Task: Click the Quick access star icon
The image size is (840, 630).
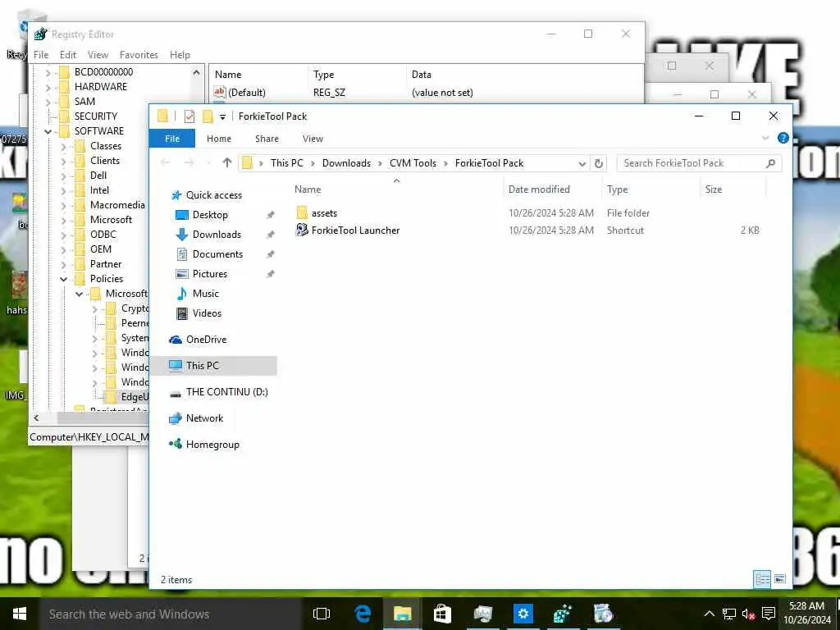Action: pyautogui.click(x=176, y=195)
